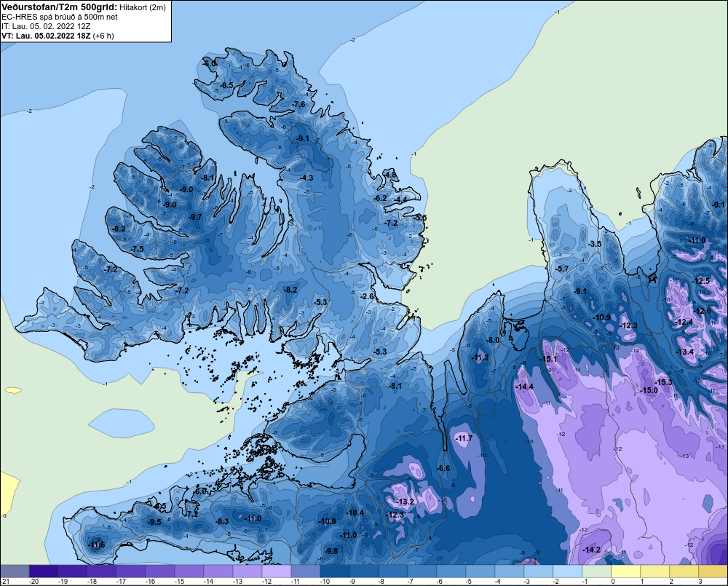
Task: Select the -8.3 temperature reading
Action: 222,521
